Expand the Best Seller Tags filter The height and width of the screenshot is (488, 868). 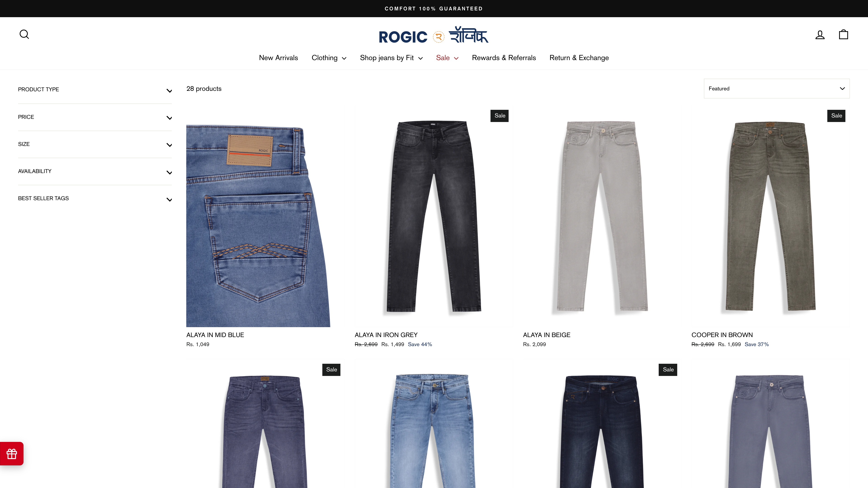click(x=95, y=199)
